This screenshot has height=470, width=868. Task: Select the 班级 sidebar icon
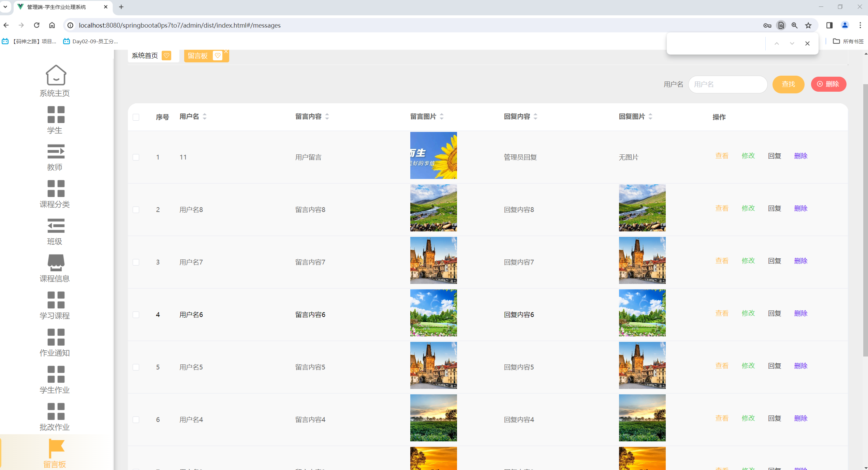pyautogui.click(x=56, y=226)
